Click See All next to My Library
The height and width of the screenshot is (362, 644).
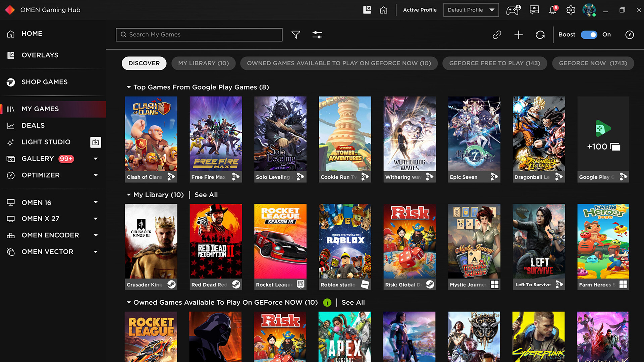[206, 195]
